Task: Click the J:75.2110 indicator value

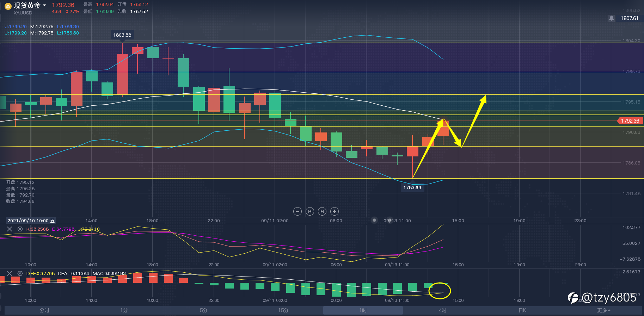Action: click(89, 229)
